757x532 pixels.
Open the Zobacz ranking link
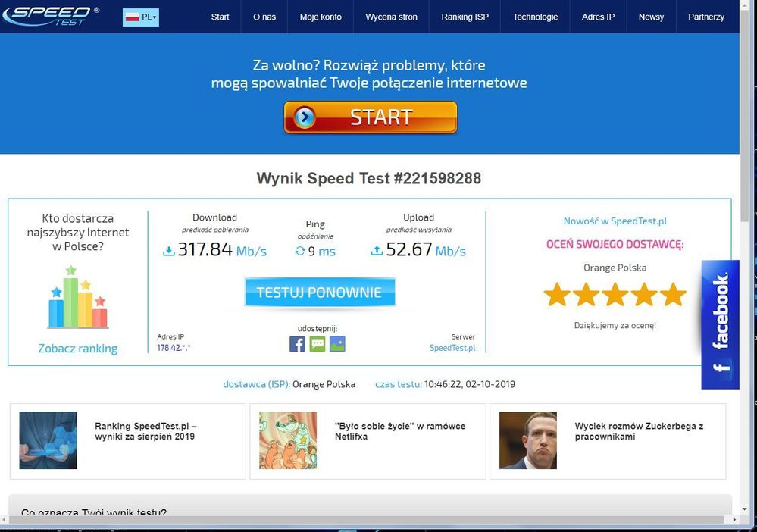(x=78, y=349)
